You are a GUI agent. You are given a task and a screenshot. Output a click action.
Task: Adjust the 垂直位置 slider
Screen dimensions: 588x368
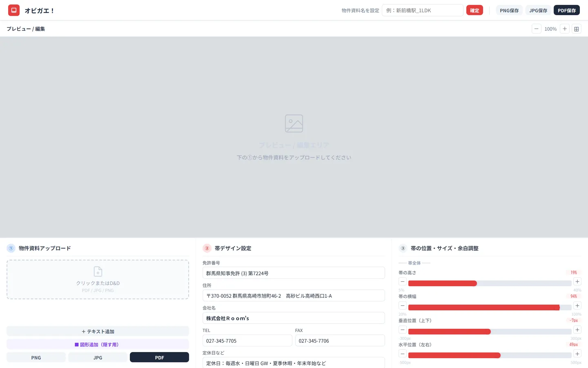click(490, 332)
